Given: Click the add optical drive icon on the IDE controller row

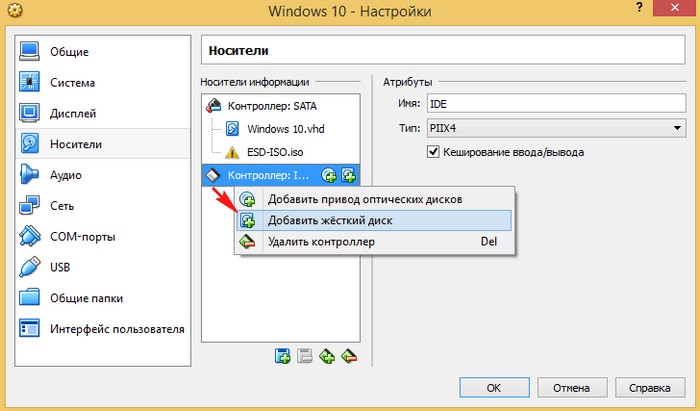Looking at the screenshot, I should tap(329, 175).
